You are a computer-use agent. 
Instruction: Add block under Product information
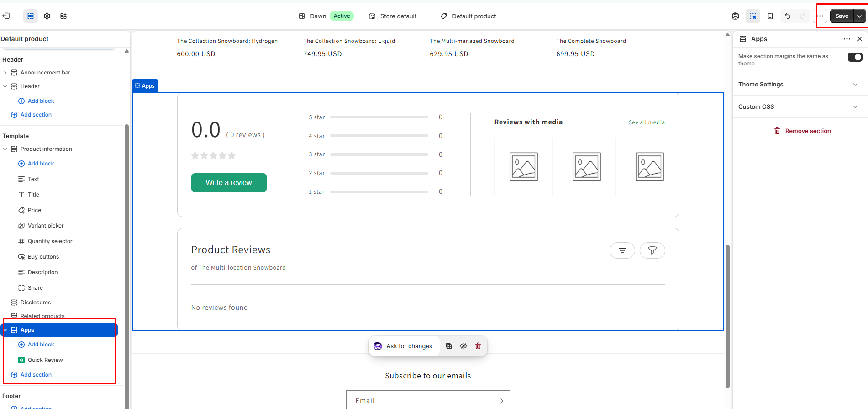point(36,164)
